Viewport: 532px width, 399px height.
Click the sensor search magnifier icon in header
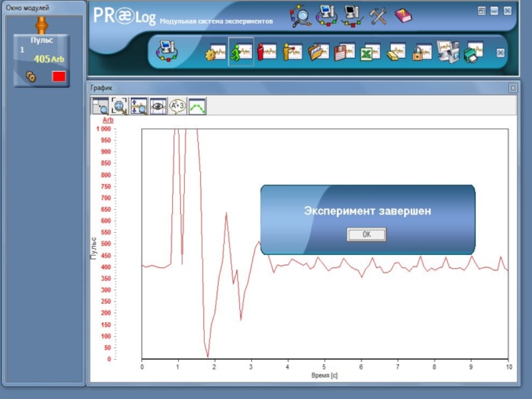click(x=301, y=15)
